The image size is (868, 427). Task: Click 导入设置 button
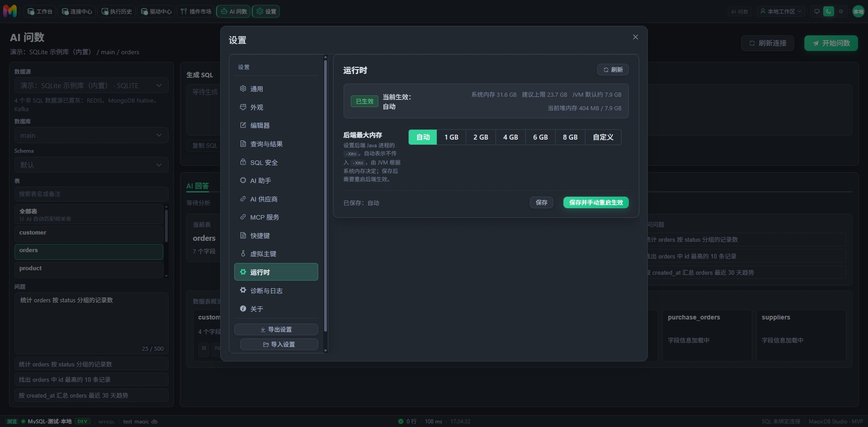point(279,344)
